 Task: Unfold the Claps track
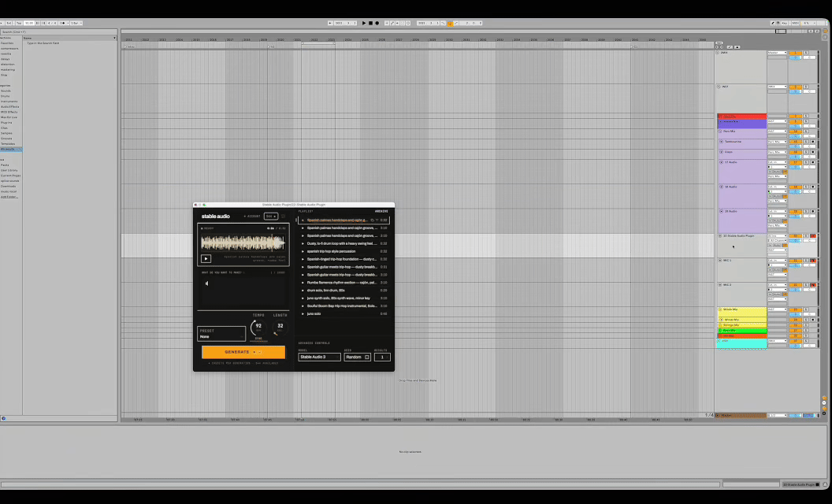tap(722, 152)
